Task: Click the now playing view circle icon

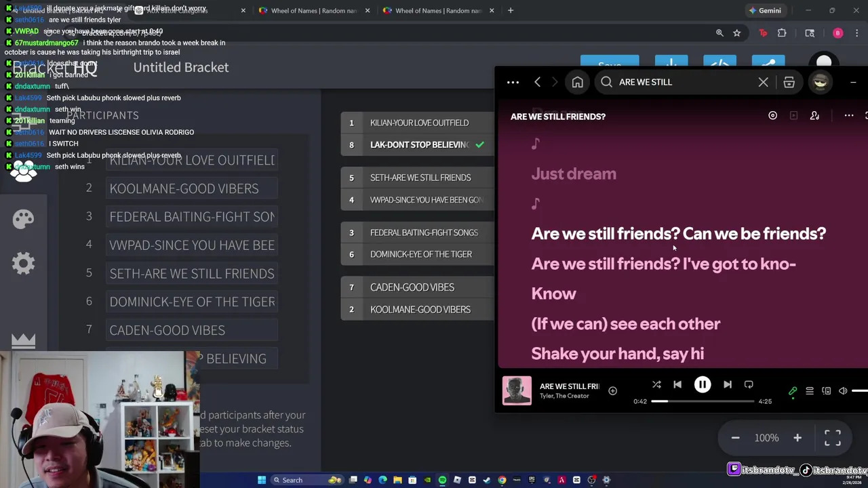Action: (772, 116)
